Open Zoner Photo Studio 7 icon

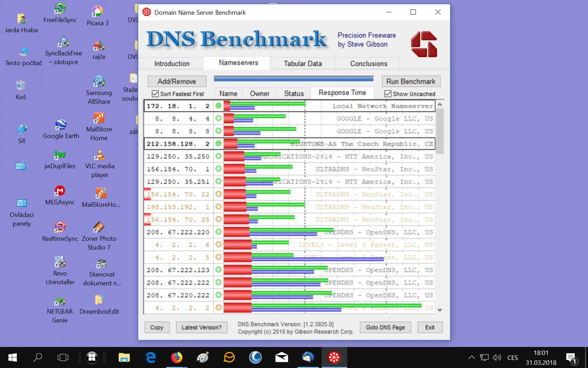coord(99,236)
